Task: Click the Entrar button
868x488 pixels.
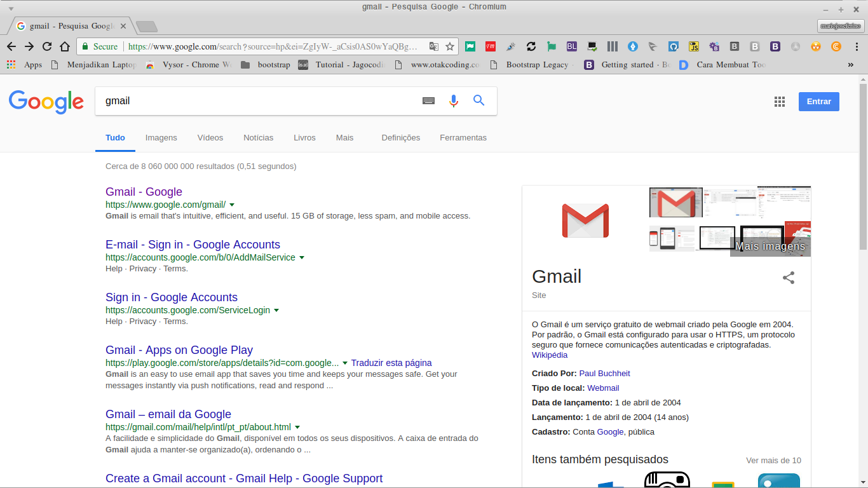Action: pyautogui.click(x=818, y=101)
